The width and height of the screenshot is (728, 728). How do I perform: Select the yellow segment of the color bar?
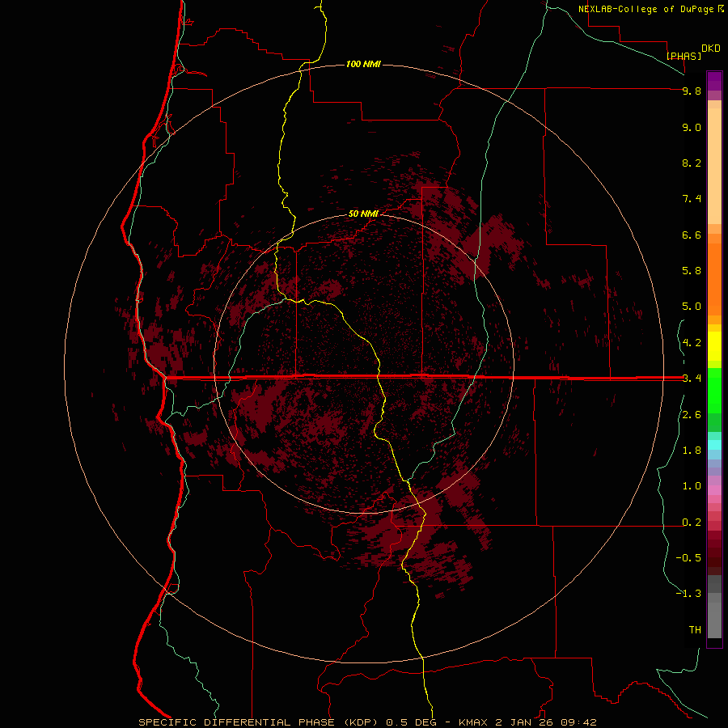(714, 346)
